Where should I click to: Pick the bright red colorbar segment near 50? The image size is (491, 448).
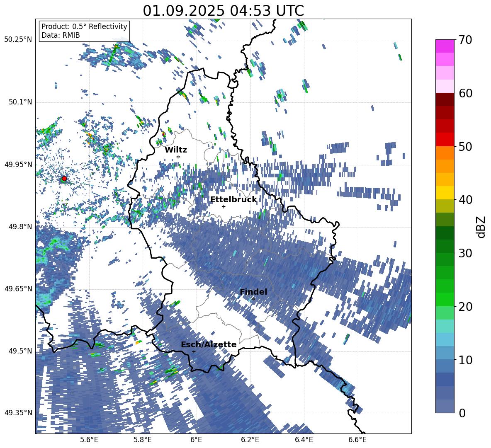[445, 140]
